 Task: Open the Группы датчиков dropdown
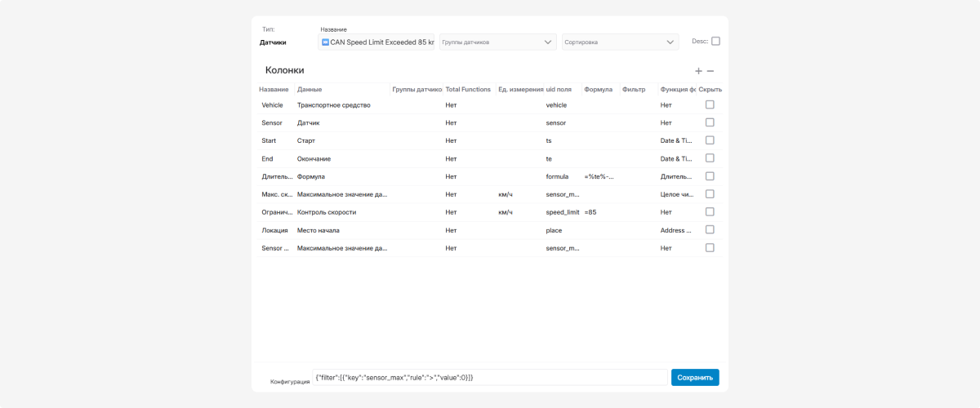tap(498, 42)
